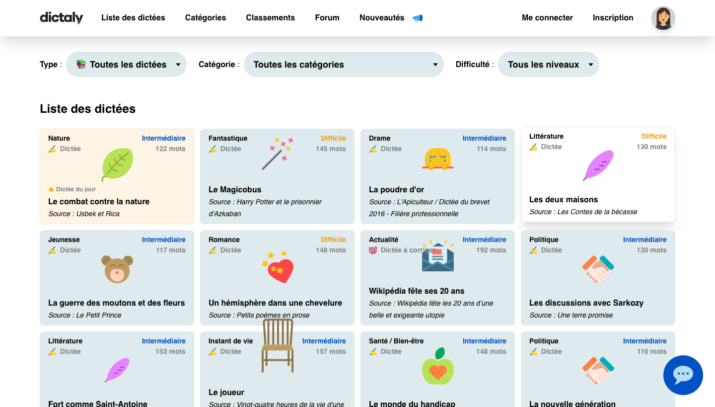Select the Les deux maisons dictation card

(x=598, y=175)
